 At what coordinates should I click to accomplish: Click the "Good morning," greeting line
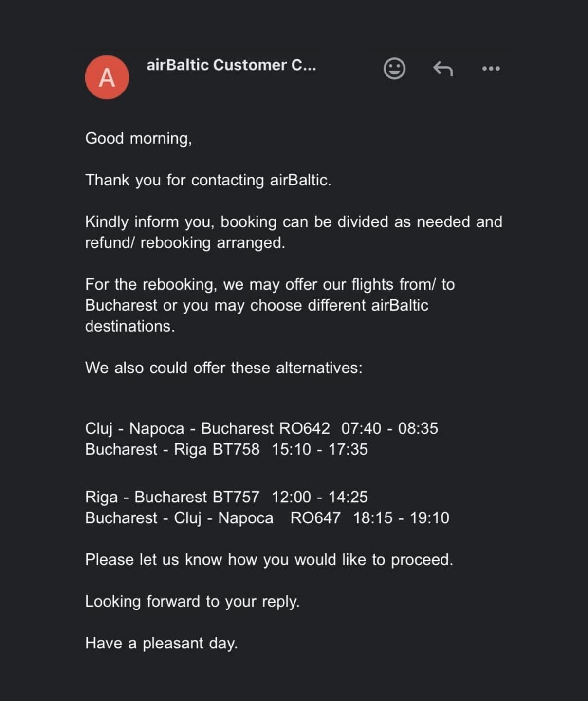click(x=139, y=138)
